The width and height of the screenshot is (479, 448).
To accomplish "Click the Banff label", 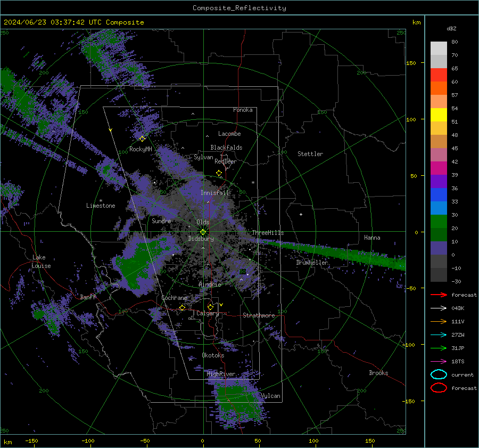I will click(x=88, y=297).
